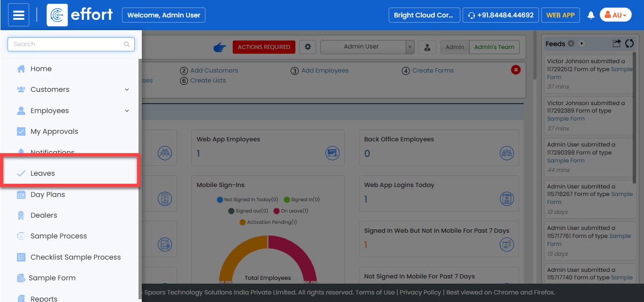The height and width of the screenshot is (302, 644).
Task: Select the Admin's Team tab
Action: (494, 47)
